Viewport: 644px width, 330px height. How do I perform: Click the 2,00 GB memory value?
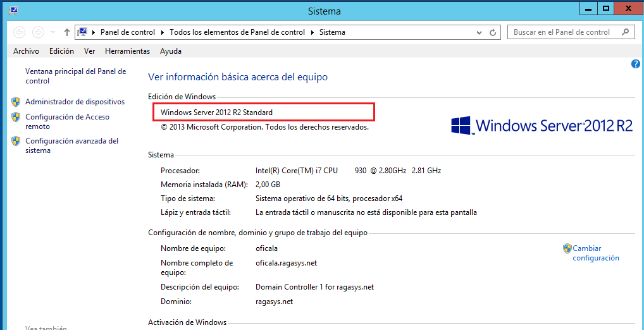pyautogui.click(x=268, y=185)
